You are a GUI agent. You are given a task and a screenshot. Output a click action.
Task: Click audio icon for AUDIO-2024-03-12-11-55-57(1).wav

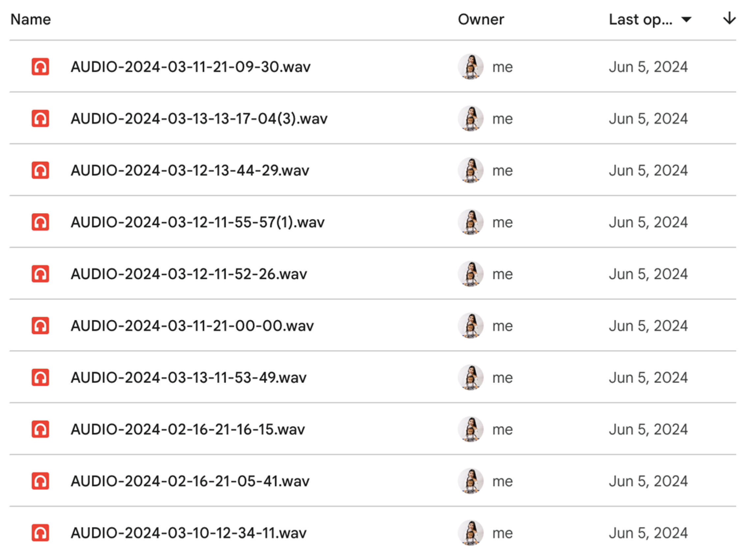[40, 222]
